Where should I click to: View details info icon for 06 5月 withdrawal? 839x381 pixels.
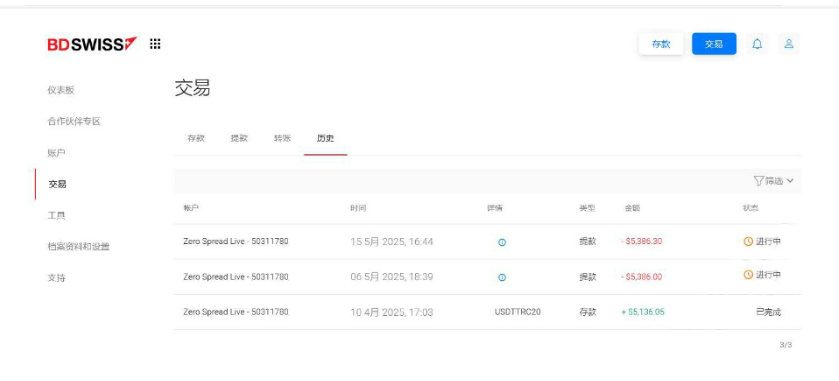[x=502, y=278]
